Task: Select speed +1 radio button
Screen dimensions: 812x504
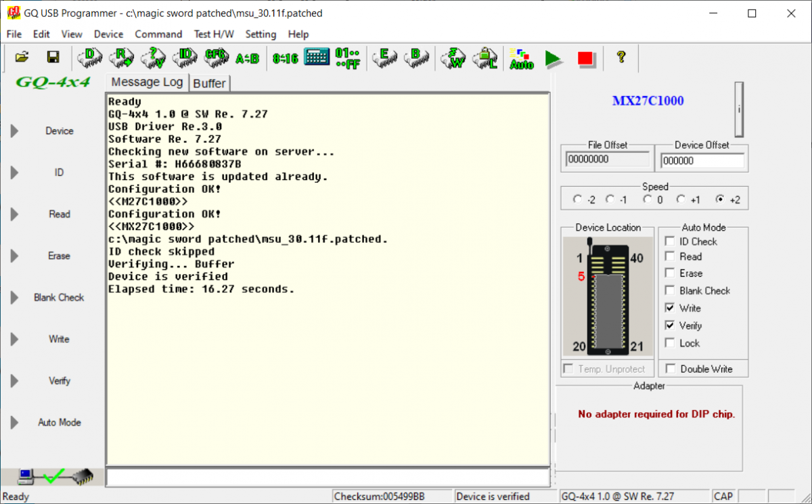Action: point(681,200)
